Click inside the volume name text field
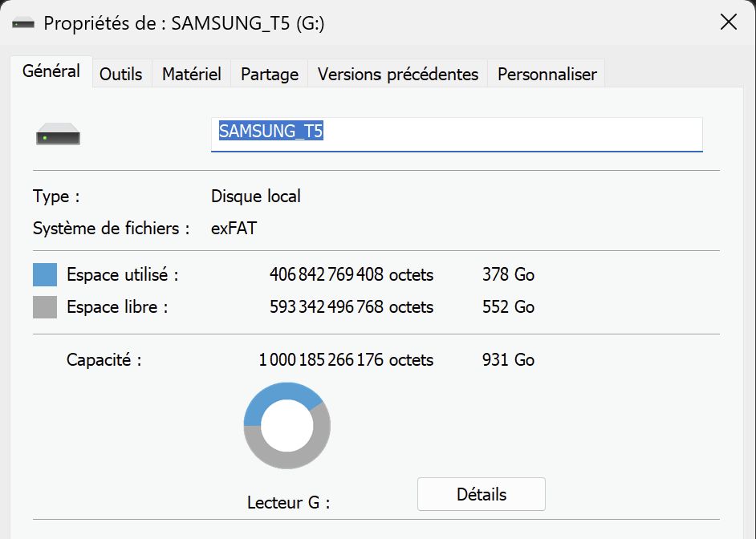Screen dimensions: 756x539 click(x=457, y=135)
